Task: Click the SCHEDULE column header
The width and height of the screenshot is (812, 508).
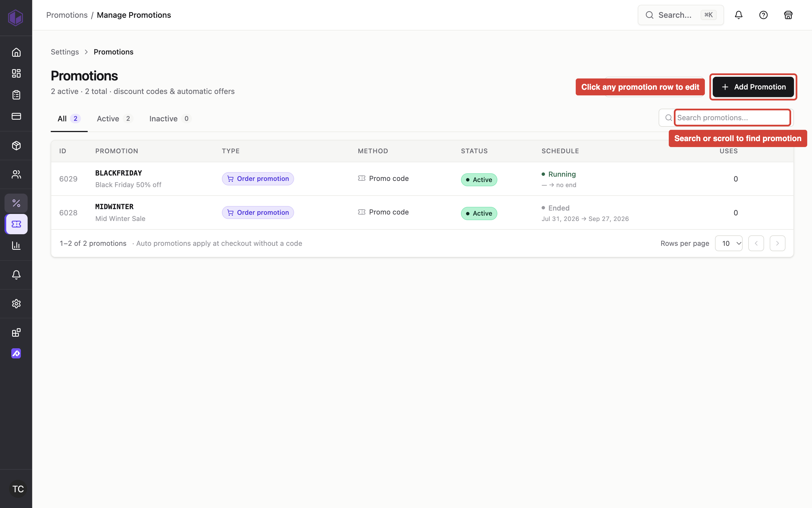Action: tap(560, 151)
